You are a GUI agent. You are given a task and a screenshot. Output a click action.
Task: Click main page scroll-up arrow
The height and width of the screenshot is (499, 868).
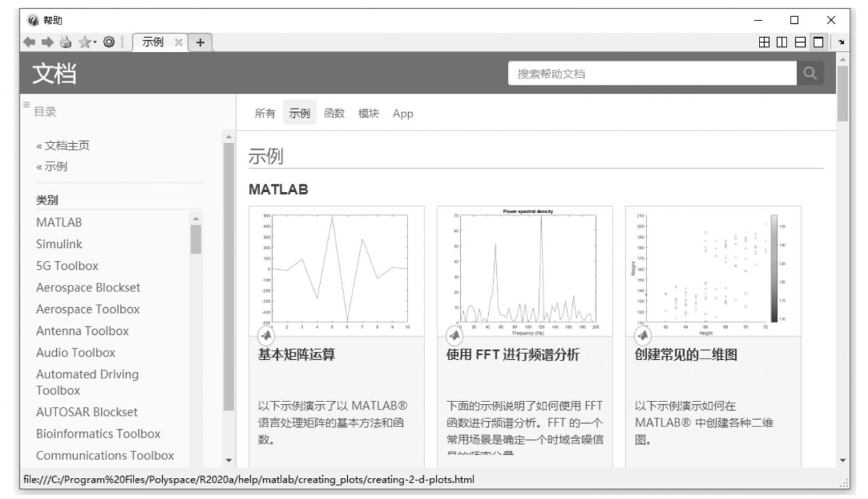(843, 58)
